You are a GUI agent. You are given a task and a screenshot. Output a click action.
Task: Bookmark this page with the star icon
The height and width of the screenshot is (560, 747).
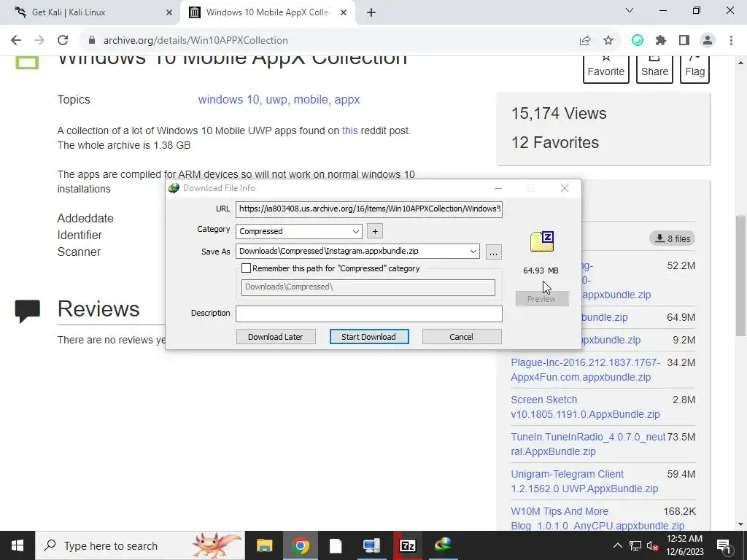(608, 41)
